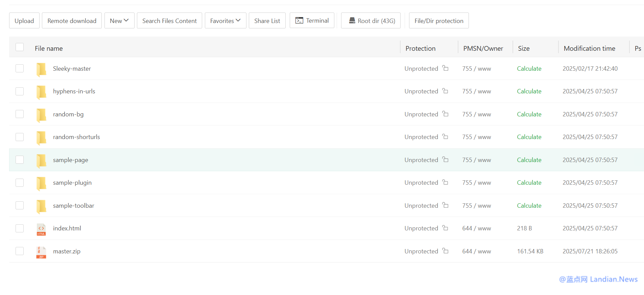The image size is (644, 295).
Task: Open the sample-page folder by name
Action: [x=70, y=160]
